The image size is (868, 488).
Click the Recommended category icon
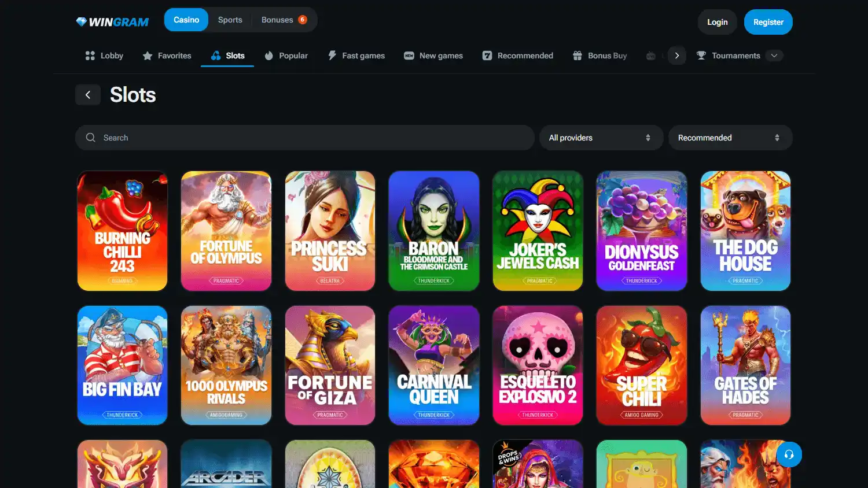(x=487, y=56)
